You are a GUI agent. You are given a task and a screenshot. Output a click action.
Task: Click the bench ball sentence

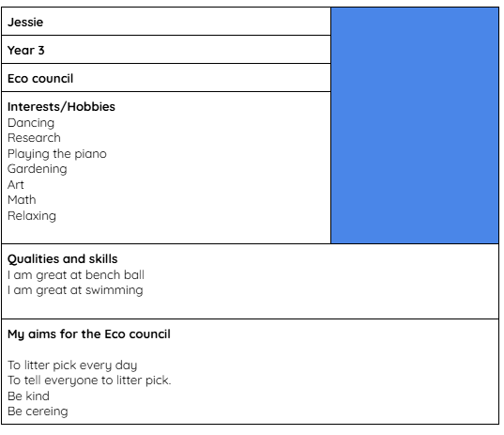pos(76,275)
